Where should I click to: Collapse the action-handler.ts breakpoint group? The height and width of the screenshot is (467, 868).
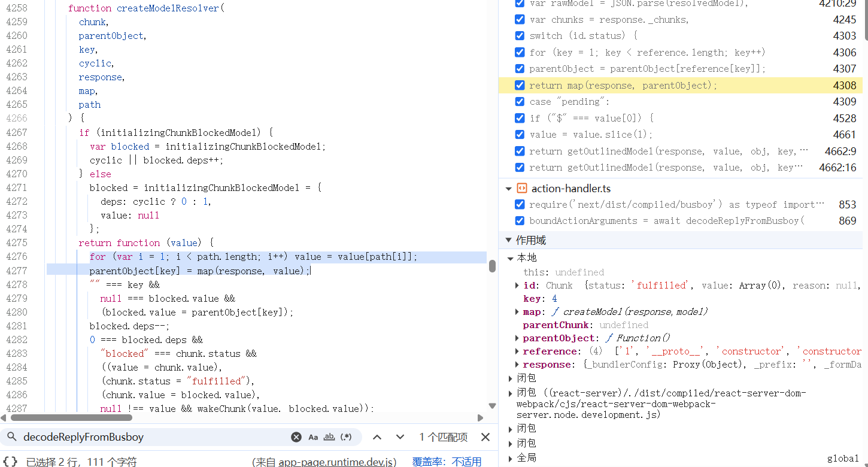(x=509, y=189)
